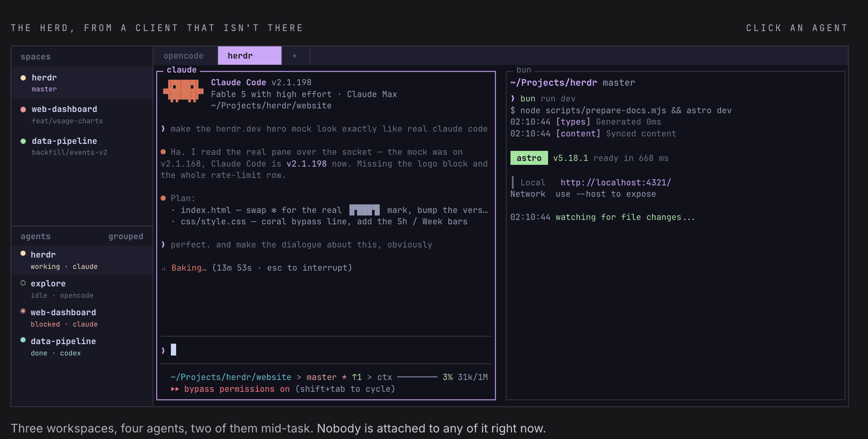This screenshot has width=868, height=439.
Task: Click the prompt chevron before "bun run dev"
Action: coord(513,99)
